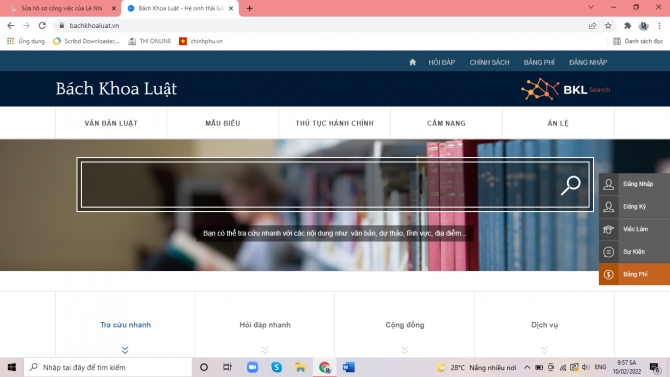Click ĐĂNG NHẬP in top navigation
Viewport: 670px width, 377px height.
pyautogui.click(x=588, y=62)
